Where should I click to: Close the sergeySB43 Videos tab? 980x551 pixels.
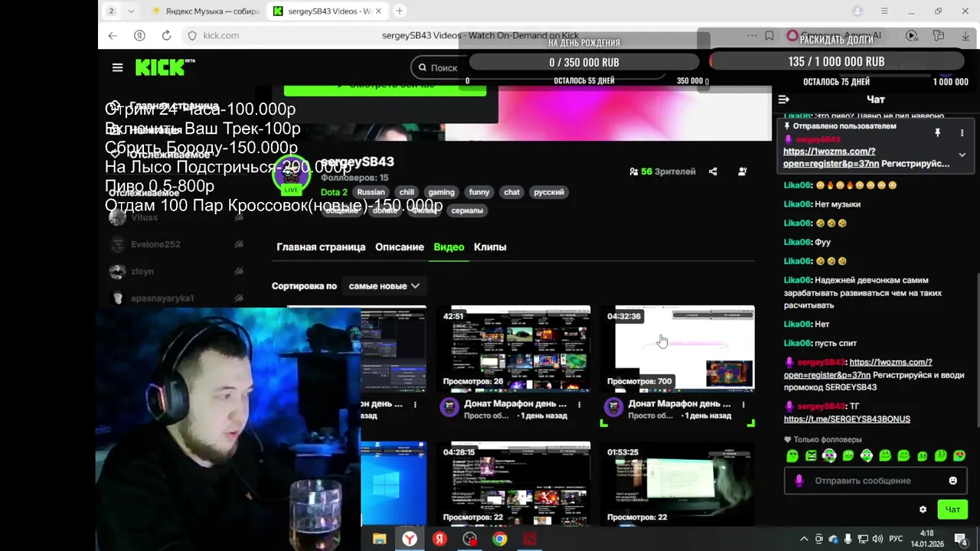(x=378, y=11)
